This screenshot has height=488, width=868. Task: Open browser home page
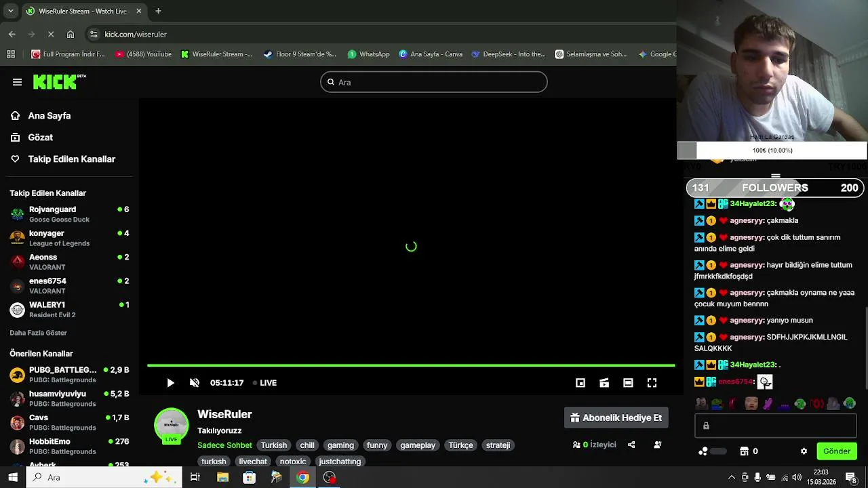point(71,34)
